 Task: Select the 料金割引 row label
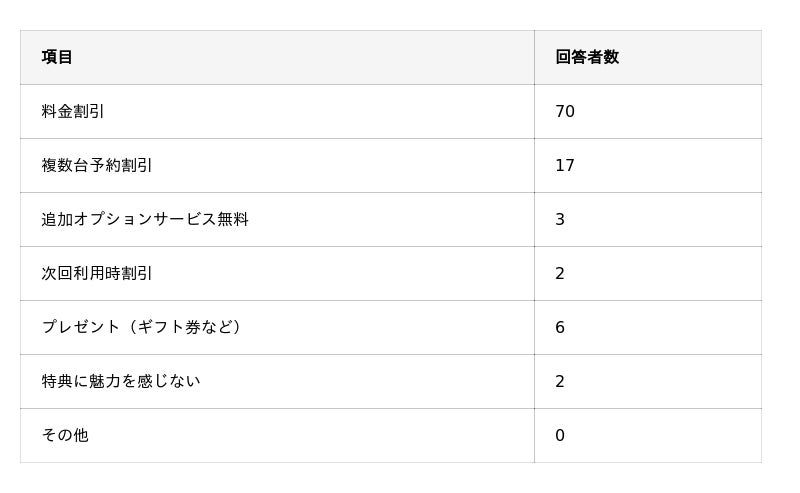73,111
